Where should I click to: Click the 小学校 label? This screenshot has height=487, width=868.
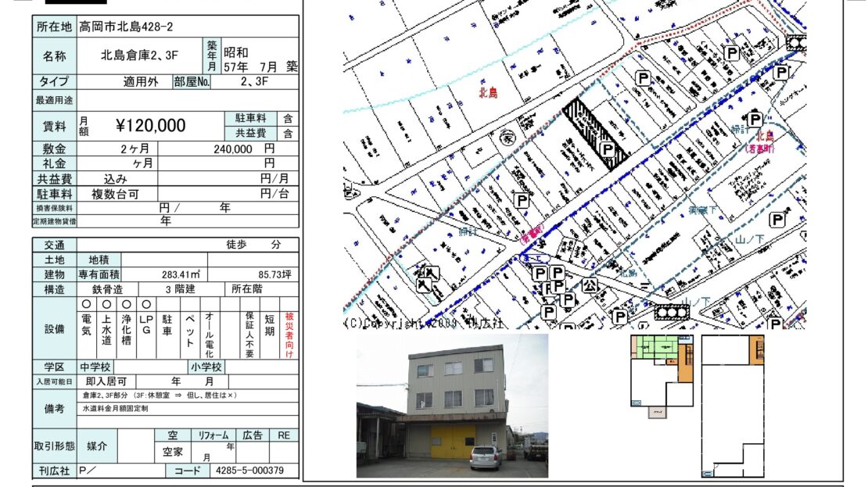[x=206, y=367]
